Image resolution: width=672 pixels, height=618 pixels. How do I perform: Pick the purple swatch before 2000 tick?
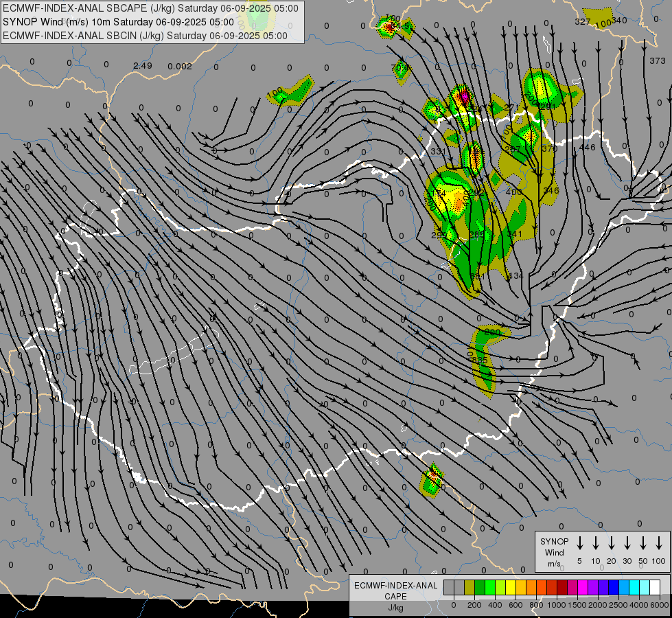[x=594, y=587]
